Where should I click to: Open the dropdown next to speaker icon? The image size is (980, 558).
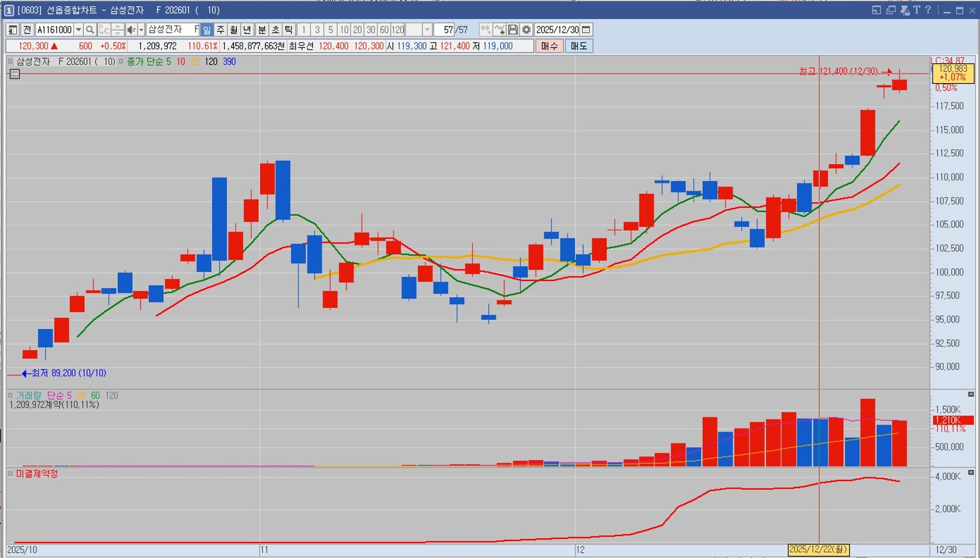tap(141, 30)
